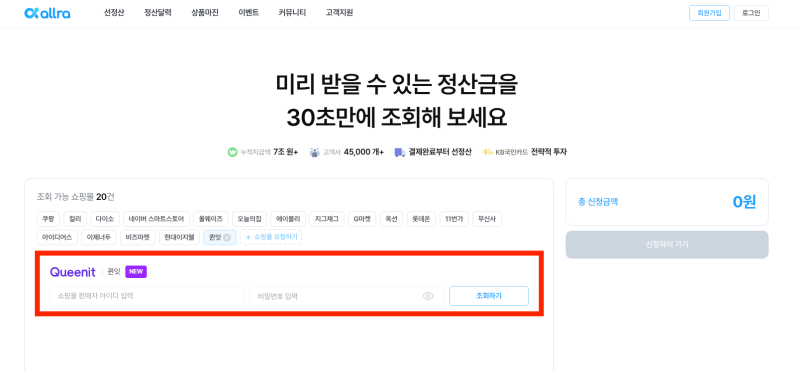The width and height of the screenshot is (800, 371).
Task: Click the 총 신청금액 label
Action: pos(598,202)
